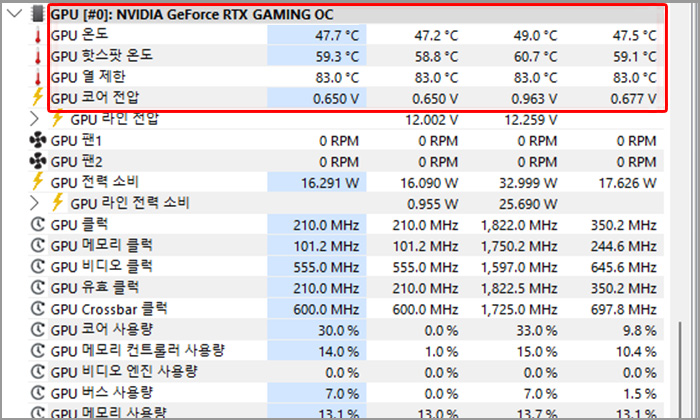The image size is (700, 420).
Task: Select the GPU 핫스팟 온도 row label
Action: (101, 56)
